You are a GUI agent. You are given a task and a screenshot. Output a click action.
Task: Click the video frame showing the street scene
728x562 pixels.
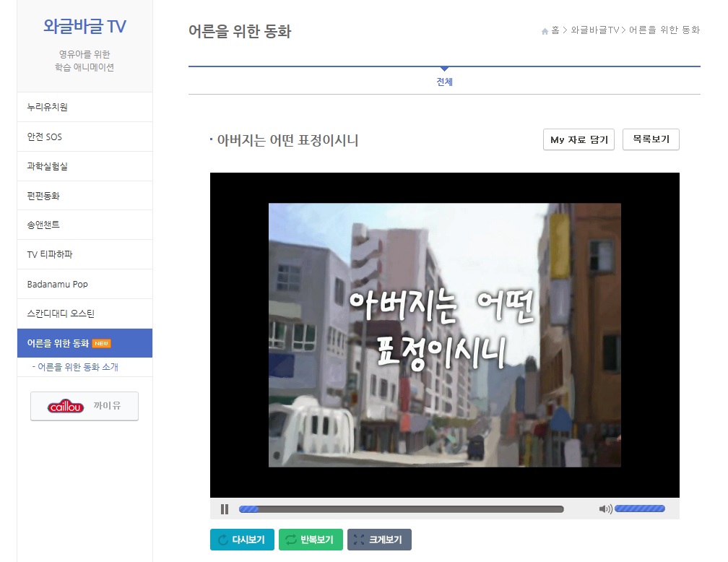point(444,335)
